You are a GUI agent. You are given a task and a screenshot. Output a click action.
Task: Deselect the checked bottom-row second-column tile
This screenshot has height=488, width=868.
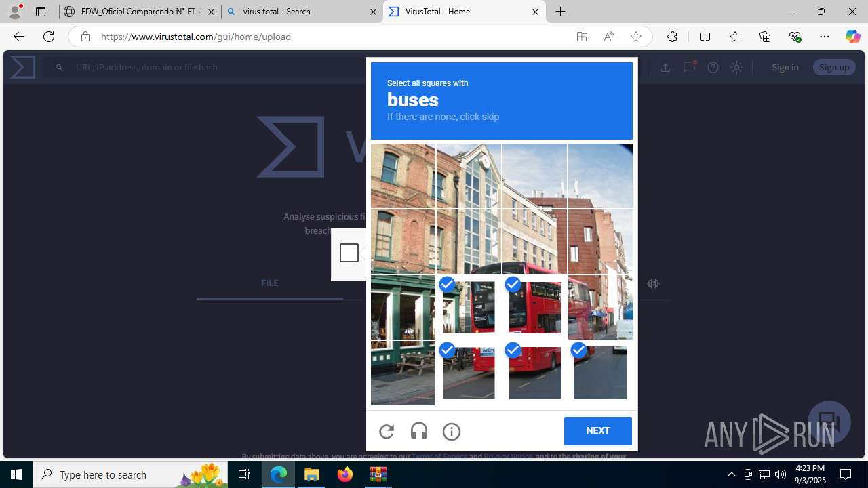pyautogui.click(x=469, y=373)
